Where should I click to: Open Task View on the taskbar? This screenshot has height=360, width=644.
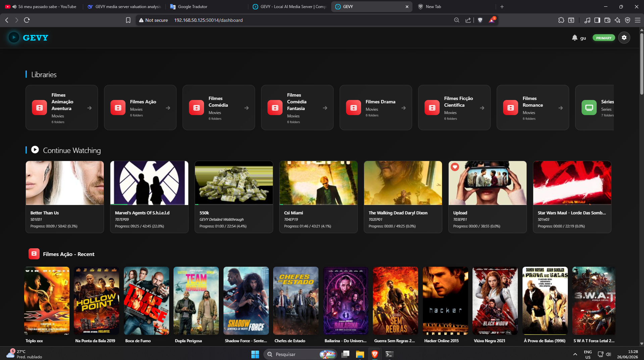[345, 354]
